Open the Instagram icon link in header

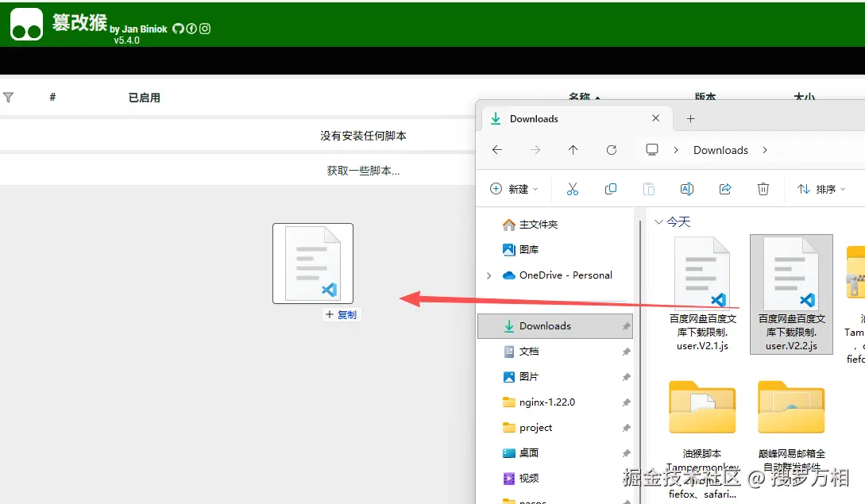205,29
